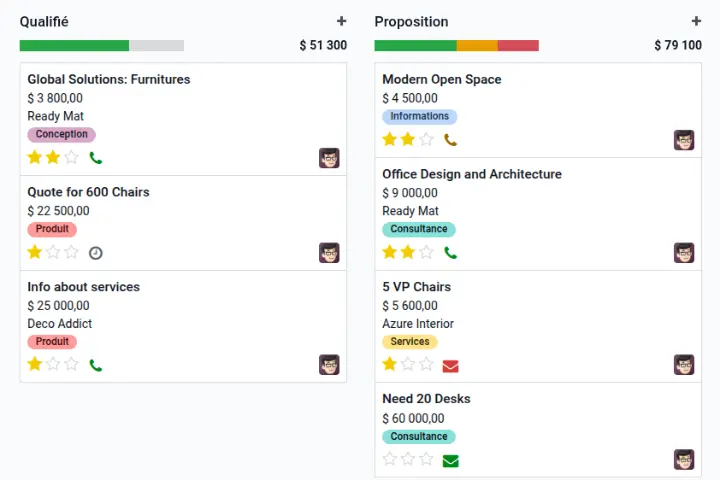
Task: Click green phone icon on Global Solutions card
Action: point(96,158)
